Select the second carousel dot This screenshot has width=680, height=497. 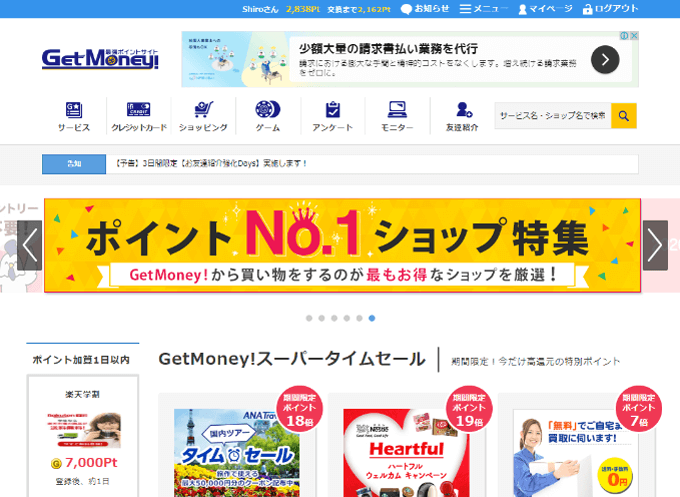(321, 318)
